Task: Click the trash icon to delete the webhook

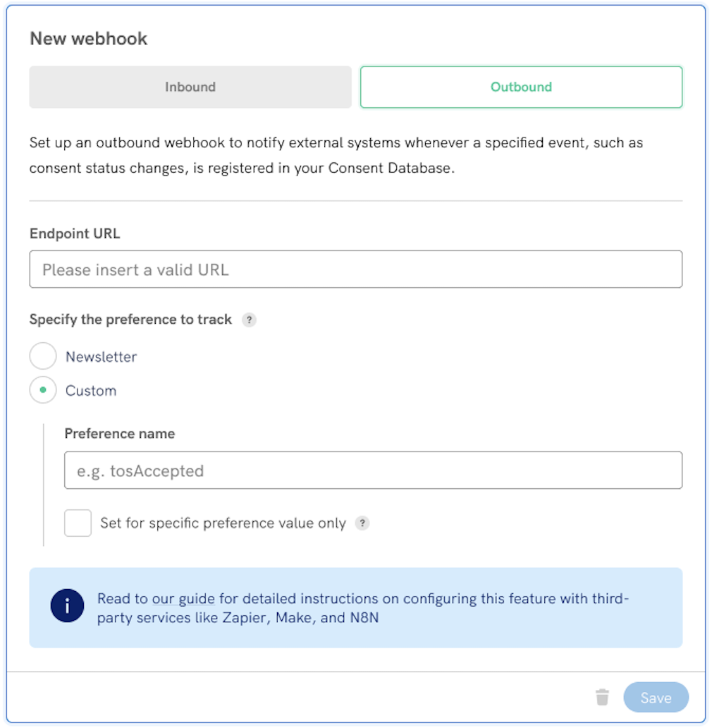Action: pyautogui.click(x=603, y=696)
